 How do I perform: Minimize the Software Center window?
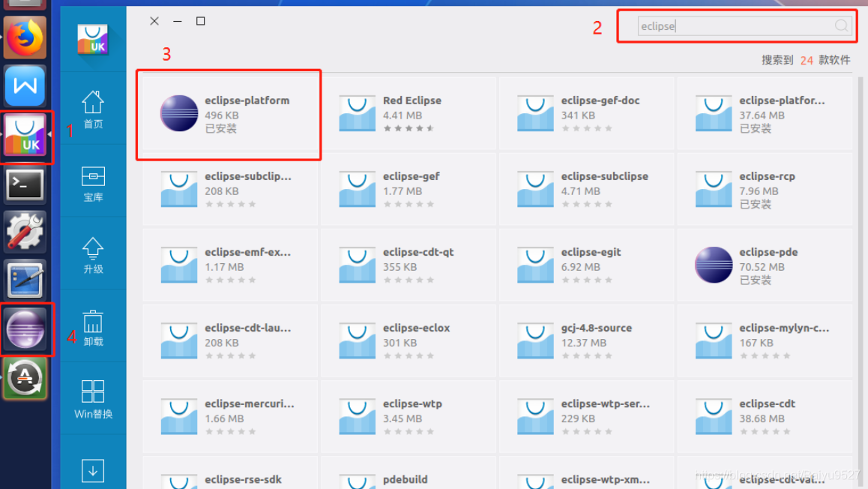(177, 21)
